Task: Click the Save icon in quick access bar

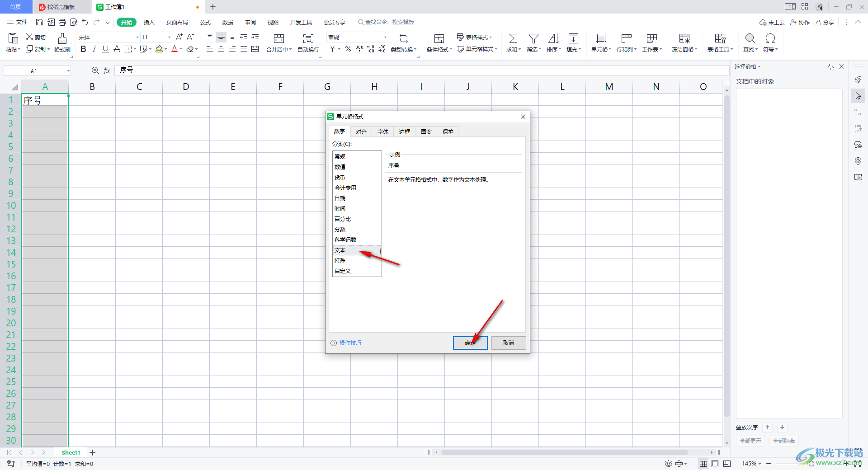Action: [x=39, y=22]
